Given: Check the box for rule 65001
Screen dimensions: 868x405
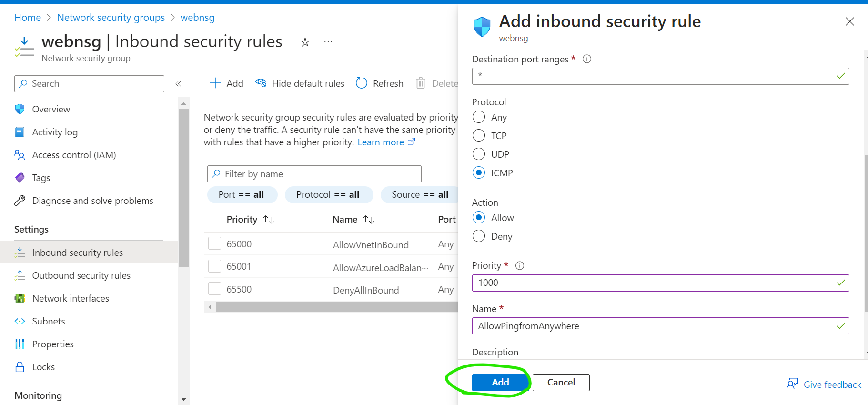Looking at the screenshot, I should (214, 266).
